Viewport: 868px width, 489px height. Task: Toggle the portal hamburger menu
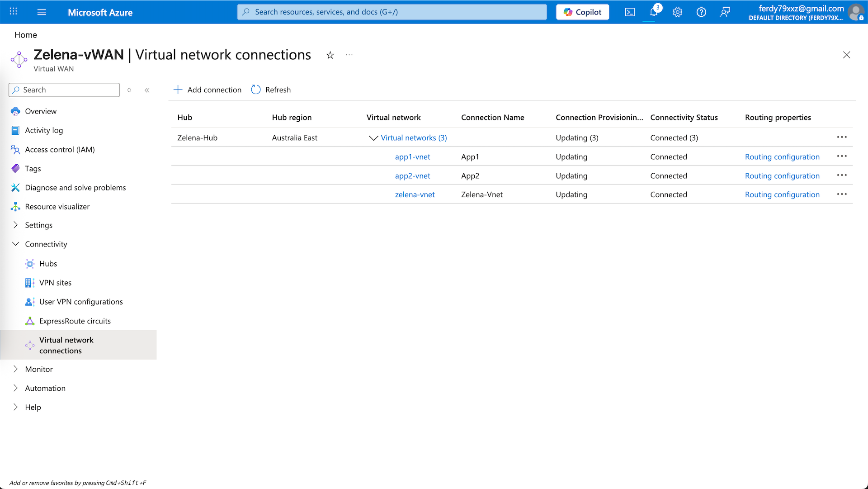(42, 12)
